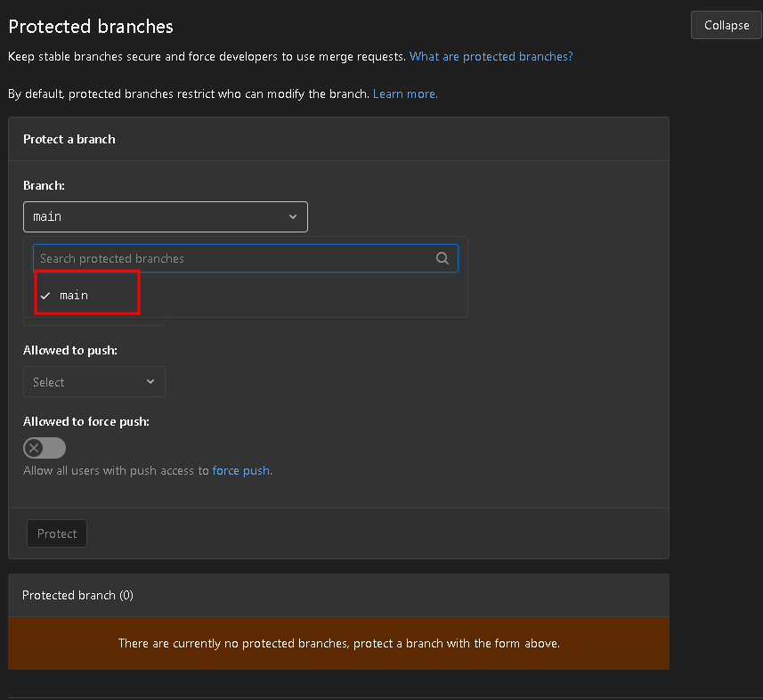Collapse the Protected branches section
763x700 pixels.
(x=726, y=25)
